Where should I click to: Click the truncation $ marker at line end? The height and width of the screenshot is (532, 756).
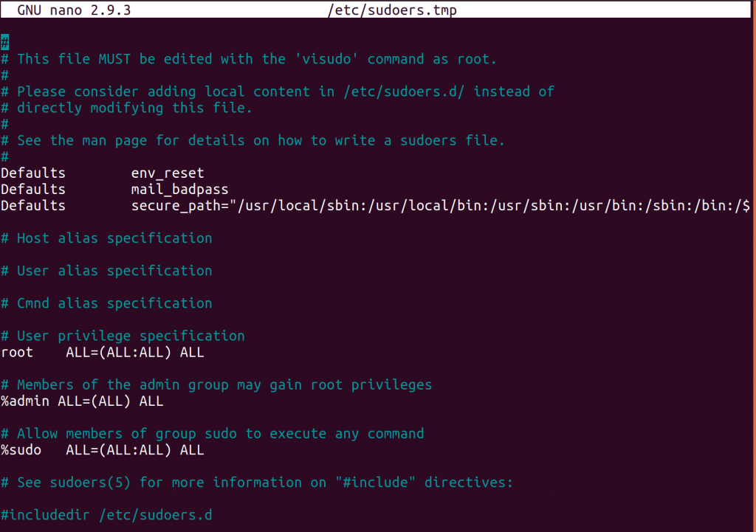[x=746, y=206]
